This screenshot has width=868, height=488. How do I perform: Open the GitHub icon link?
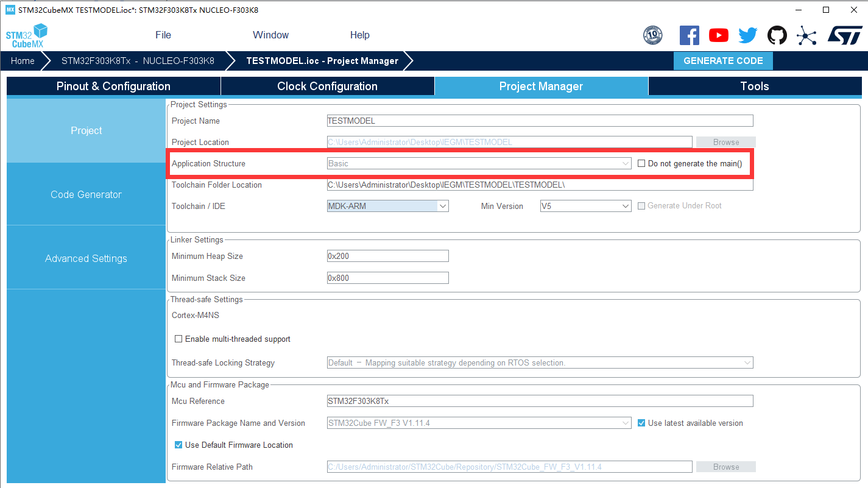click(777, 35)
